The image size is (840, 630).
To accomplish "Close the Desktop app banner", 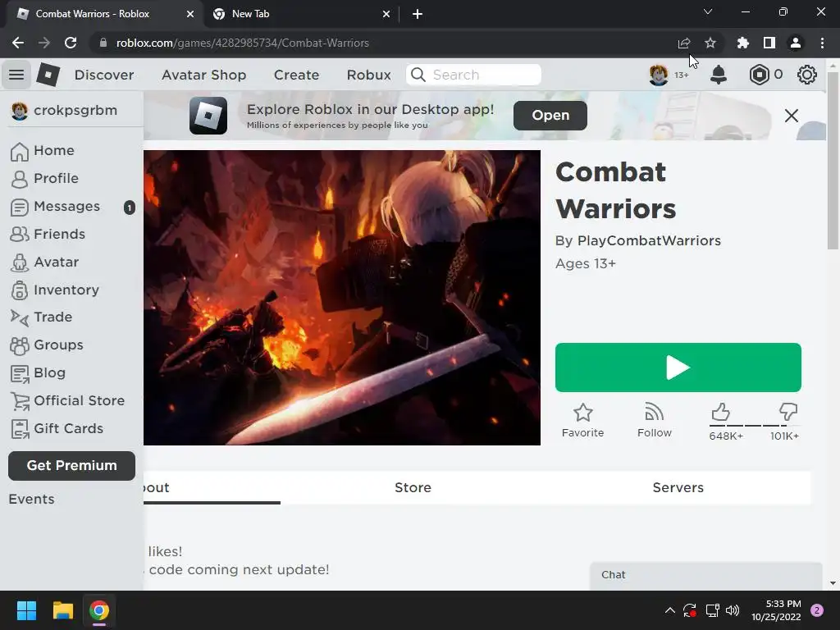I will tap(792, 116).
